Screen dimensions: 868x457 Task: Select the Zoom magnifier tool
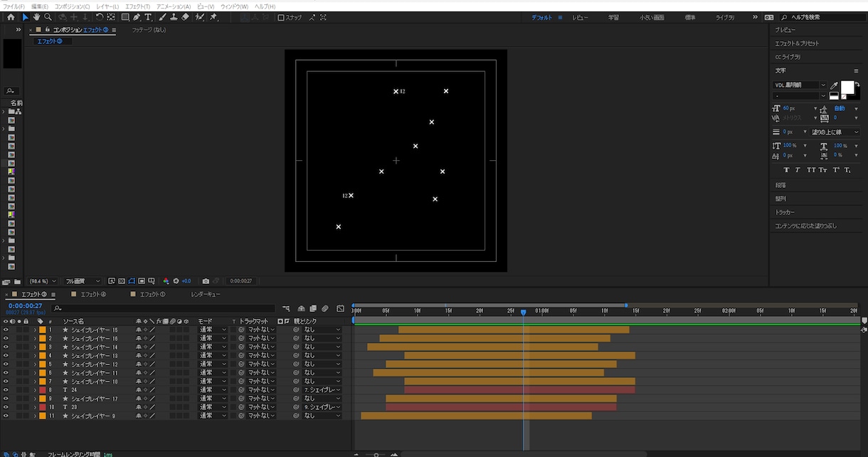[x=48, y=17]
